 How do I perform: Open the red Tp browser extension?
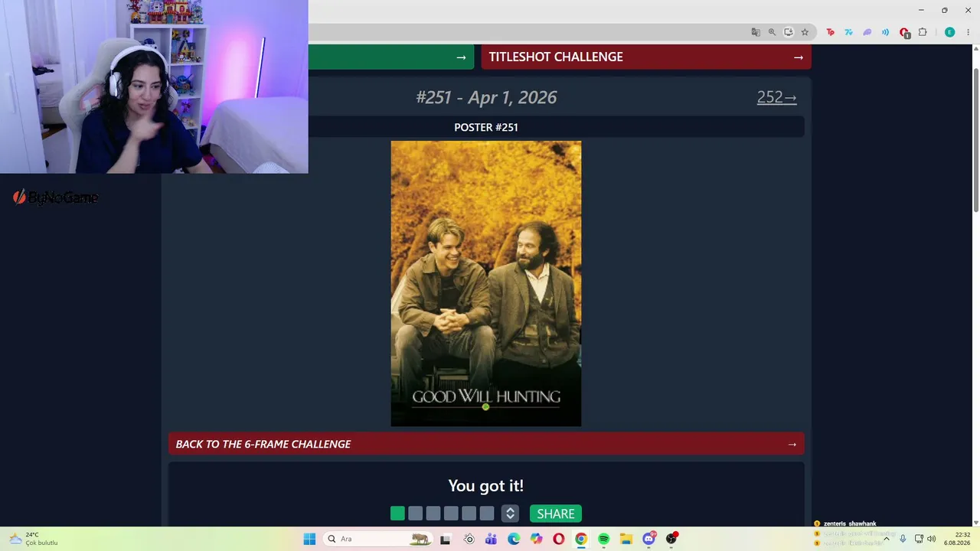click(830, 32)
